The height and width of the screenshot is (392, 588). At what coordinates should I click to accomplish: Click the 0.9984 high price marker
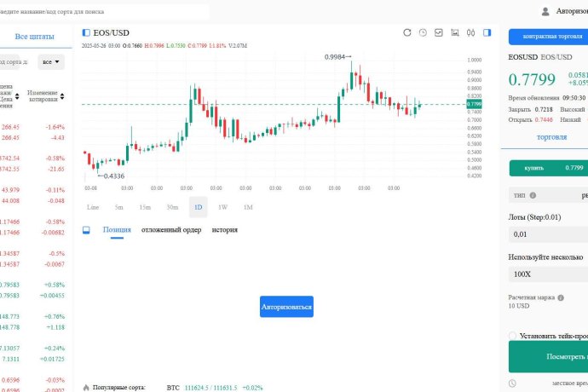click(337, 56)
